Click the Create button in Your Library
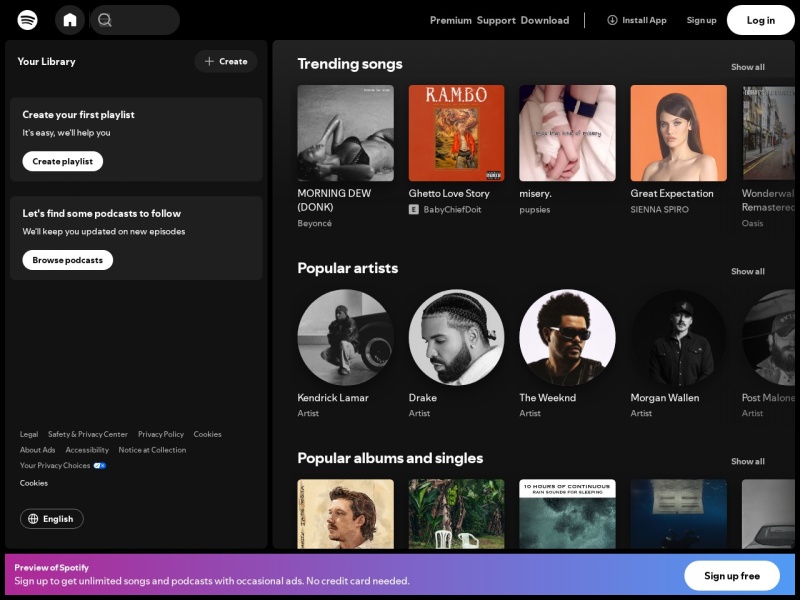Image resolution: width=800 pixels, height=600 pixels. click(226, 61)
